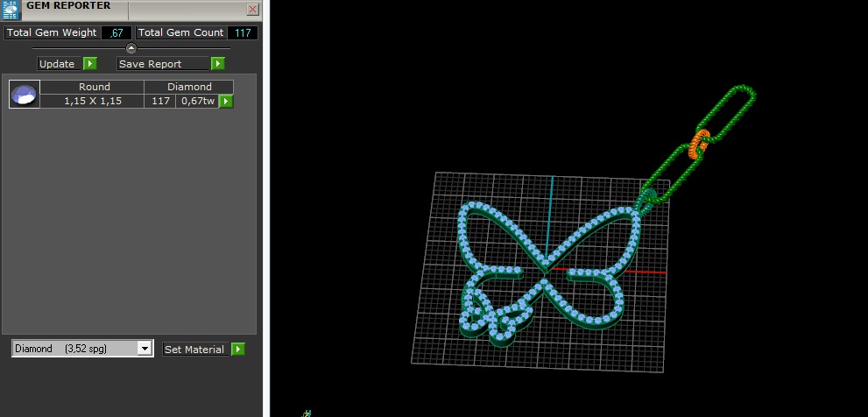868x417 pixels.
Task: Click the '1,15 X 1,15' size cell
Action: [x=92, y=102]
